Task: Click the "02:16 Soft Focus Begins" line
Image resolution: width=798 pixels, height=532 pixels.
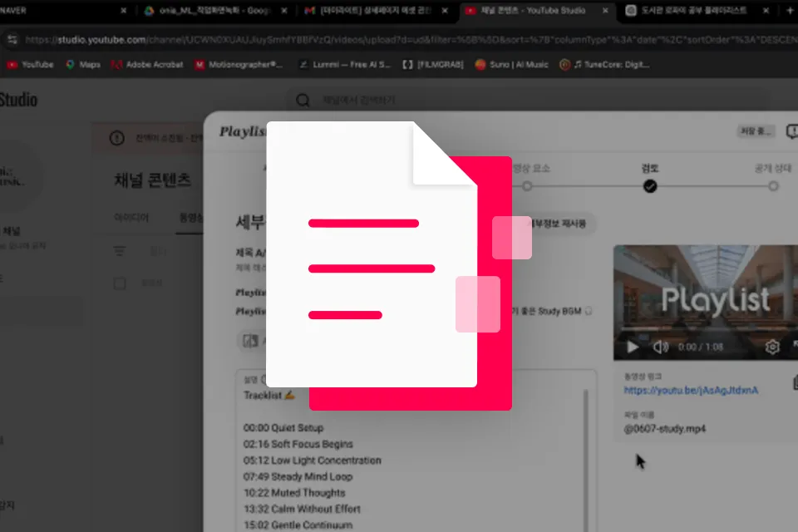Action: pos(298,444)
